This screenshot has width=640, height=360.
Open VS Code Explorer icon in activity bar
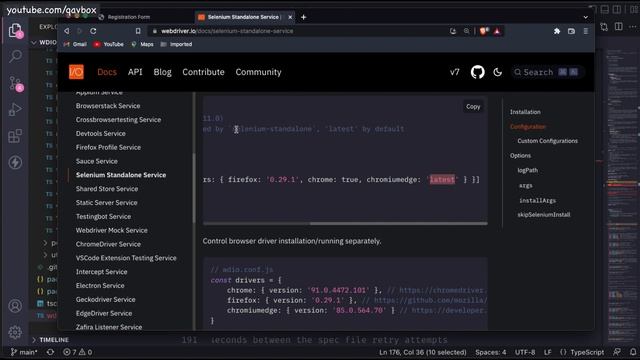click(15, 31)
